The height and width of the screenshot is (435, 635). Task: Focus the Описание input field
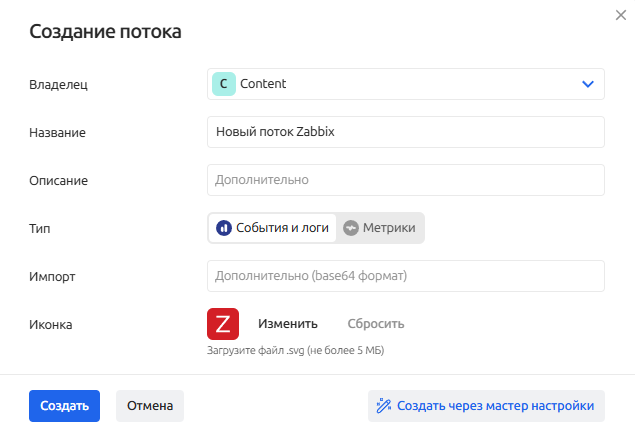point(405,180)
